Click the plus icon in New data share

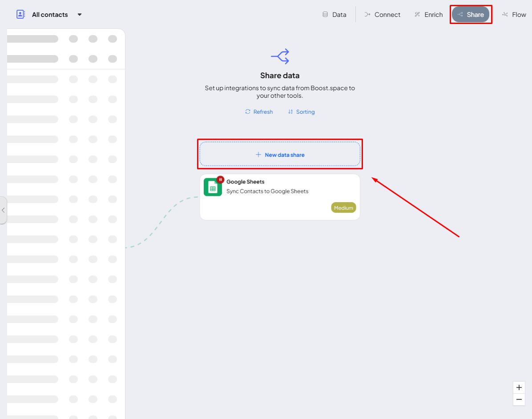coord(258,155)
